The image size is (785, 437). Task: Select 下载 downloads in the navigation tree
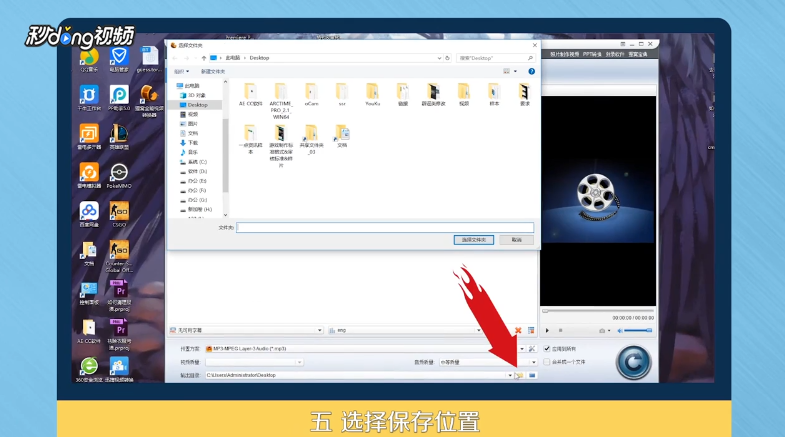point(193,143)
